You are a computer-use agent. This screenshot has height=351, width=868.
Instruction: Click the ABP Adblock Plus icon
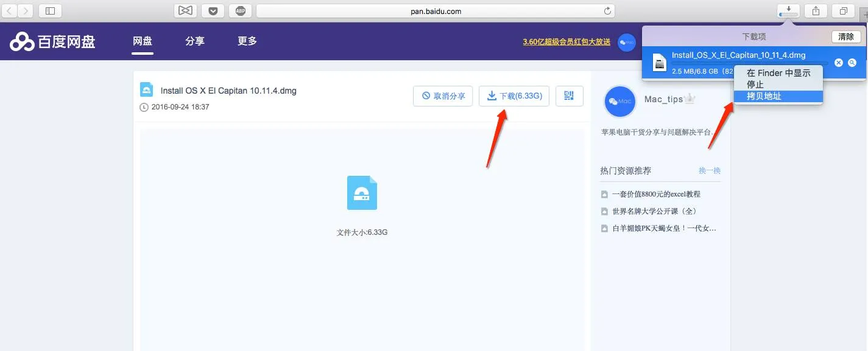pos(240,10)
